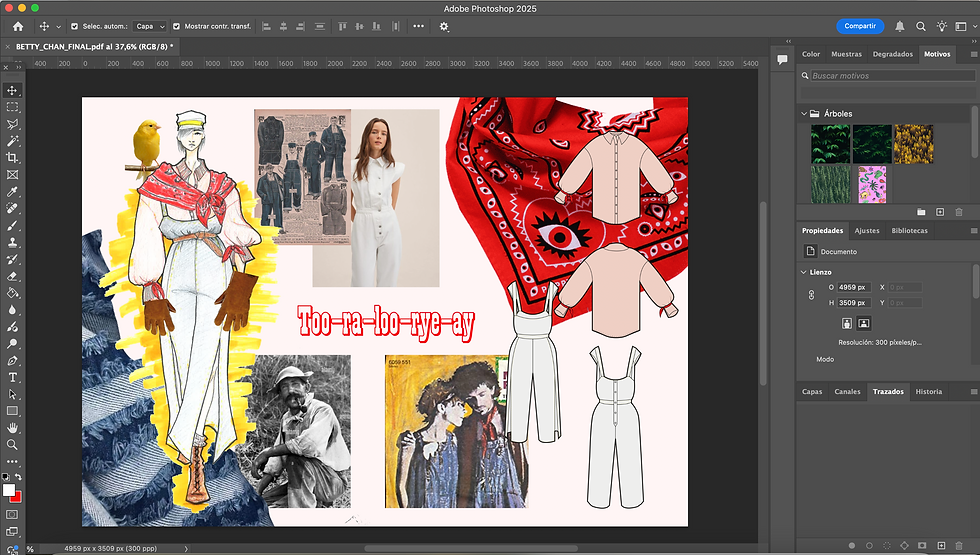Click the foreground color swatch
Screen dimensions: 980x555
(8, 490)
